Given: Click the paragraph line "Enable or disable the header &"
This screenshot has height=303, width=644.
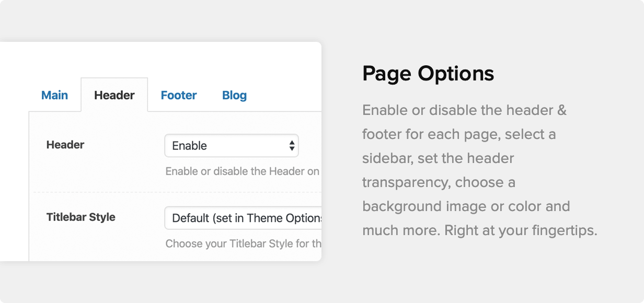Looking at the screenshot, I should point(464,110).
